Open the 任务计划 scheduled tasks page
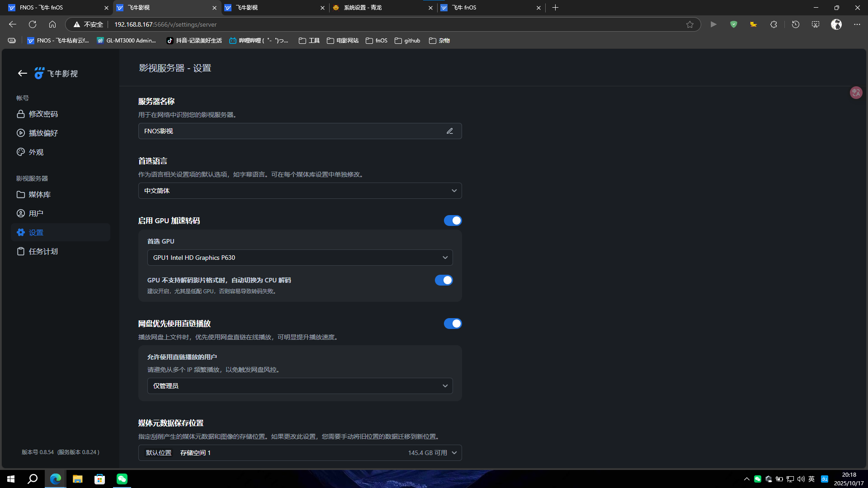 43,251
